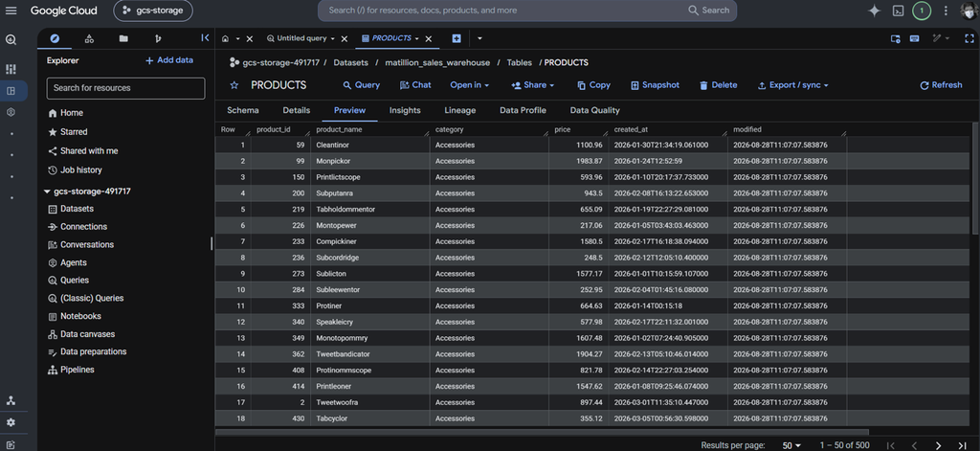Open BigQuery search icon in left rail

pos(11,39)
